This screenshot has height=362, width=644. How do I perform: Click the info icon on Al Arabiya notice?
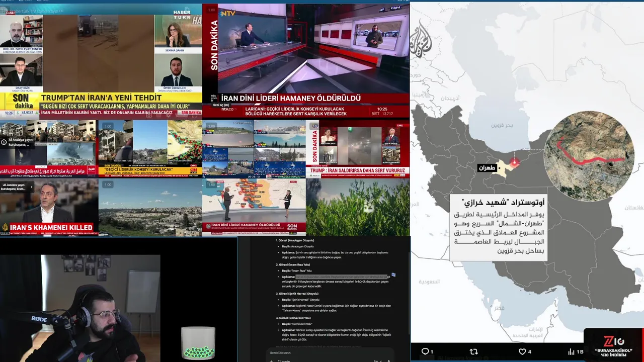[4, 142]
